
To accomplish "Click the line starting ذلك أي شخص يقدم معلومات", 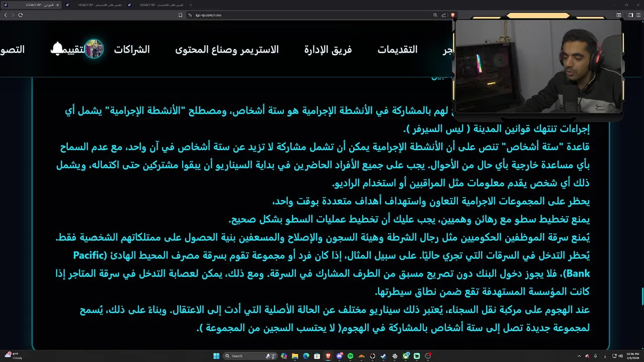I will (461, 183).
